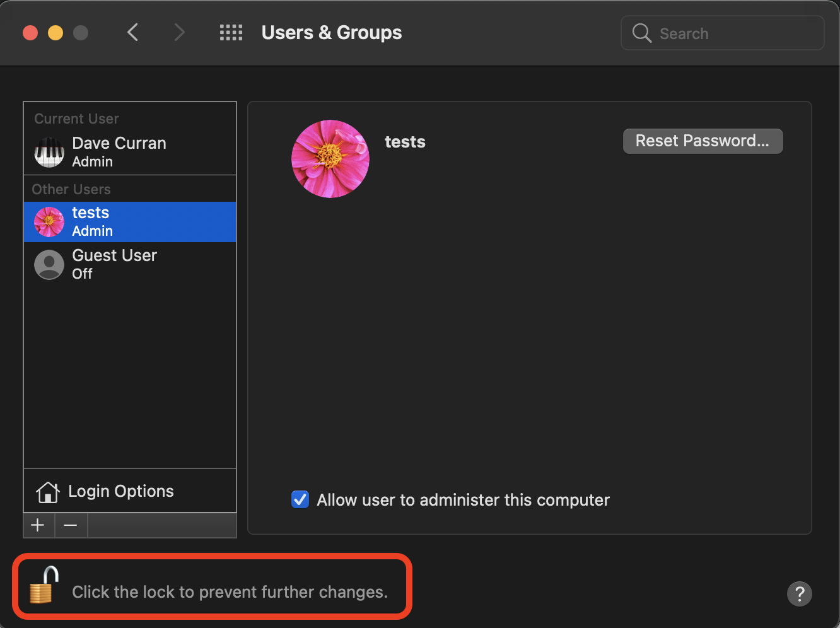Viewport: 840px width, 628px height.
Task: Click the large flower profile picture
Action: point(330,159)
